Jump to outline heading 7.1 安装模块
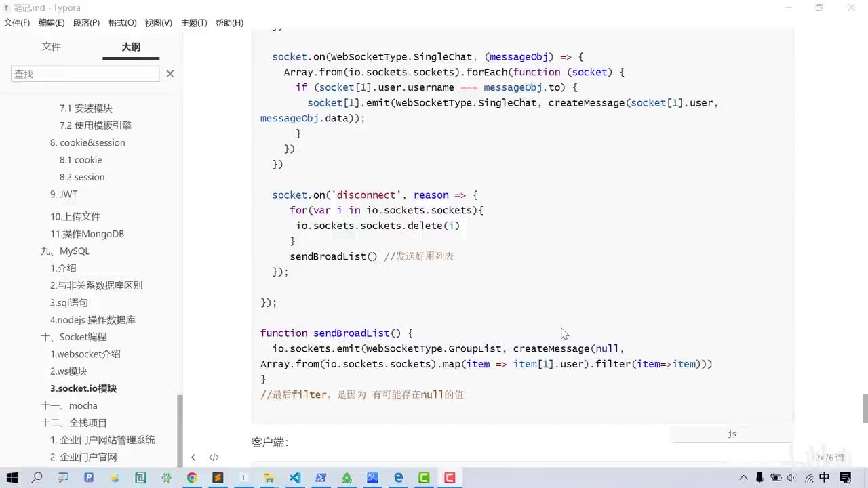Viewport: 868px width, 488px height. 86,108
